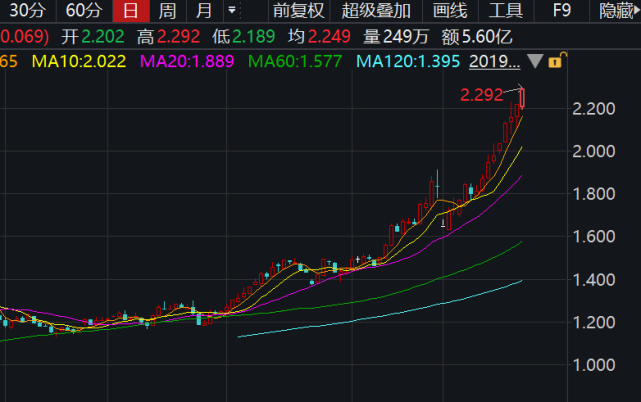
Task: Select the 月 monthly chart tab
Action: pyautogui.click(x=204, y=11)
